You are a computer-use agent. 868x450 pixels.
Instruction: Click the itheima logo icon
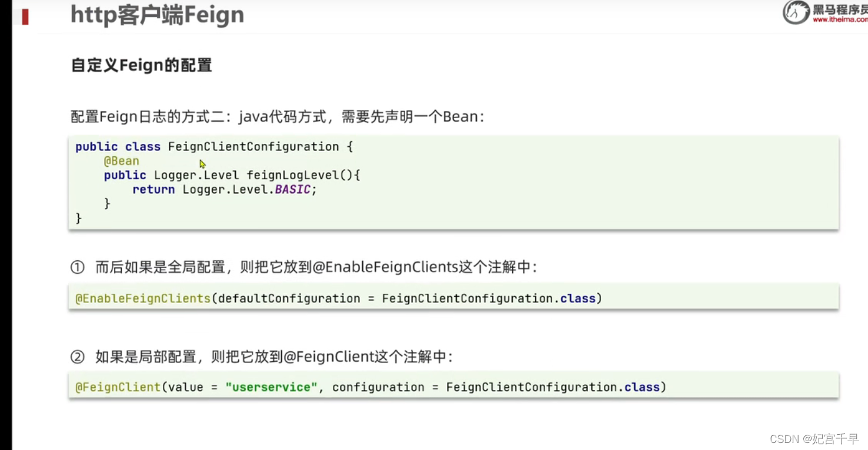tap(796, 12)
